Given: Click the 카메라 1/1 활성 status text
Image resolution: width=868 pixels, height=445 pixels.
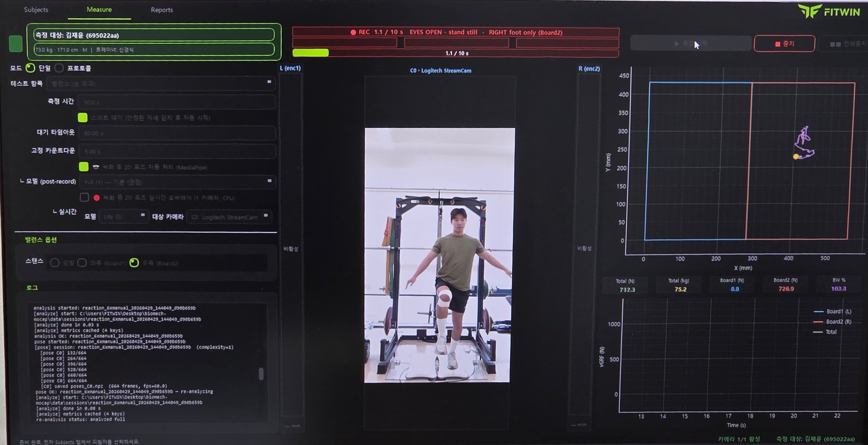Looking at the screenshot, I should tap(739, 439).
